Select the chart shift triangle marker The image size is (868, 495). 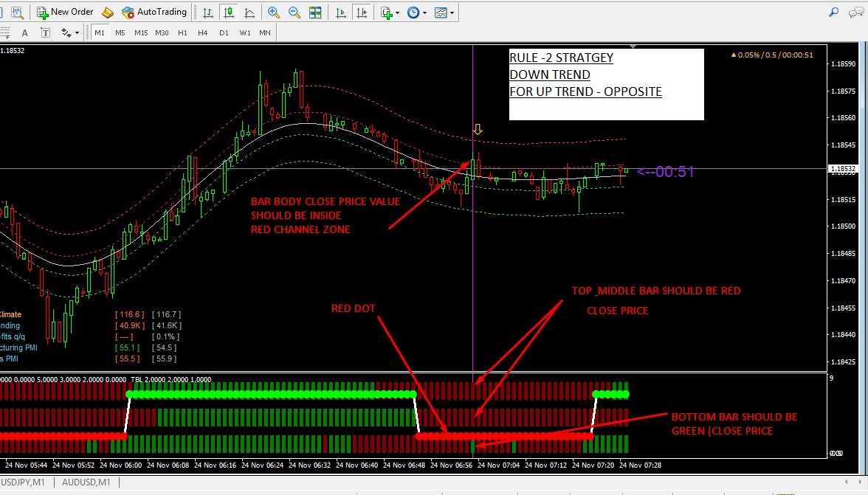click(x=633, y=47)
